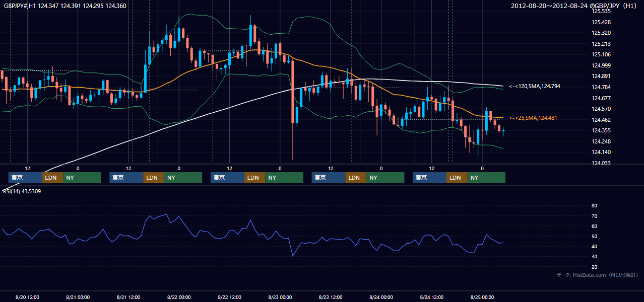This screenshot has width=644, height=302.
Task: Pick the RSI 30 level label
Action: click(594, 257)
